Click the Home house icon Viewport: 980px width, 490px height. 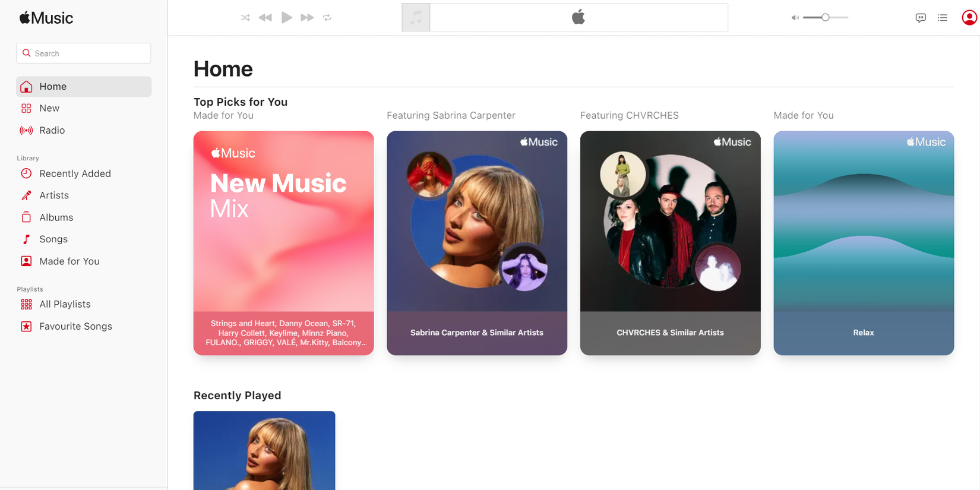pos(26,87)
